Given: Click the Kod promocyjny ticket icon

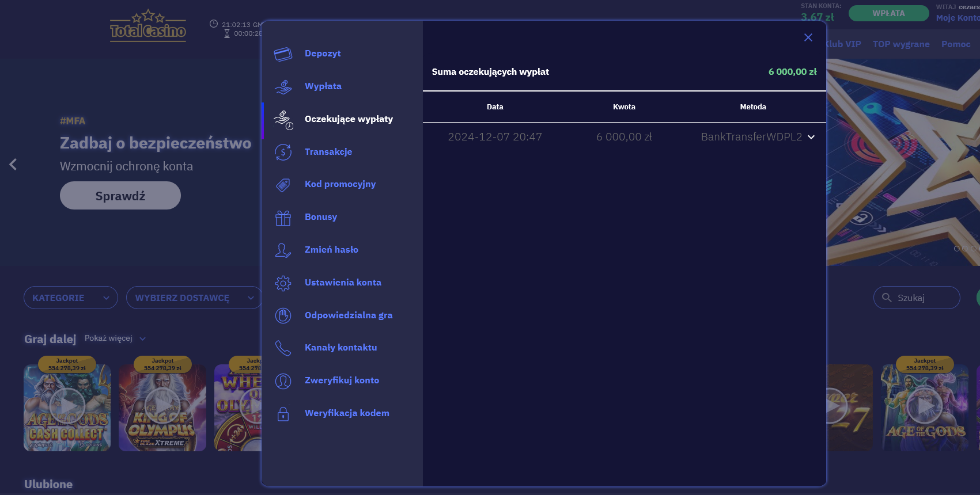Looking at the screenshot, I should 283,185.
